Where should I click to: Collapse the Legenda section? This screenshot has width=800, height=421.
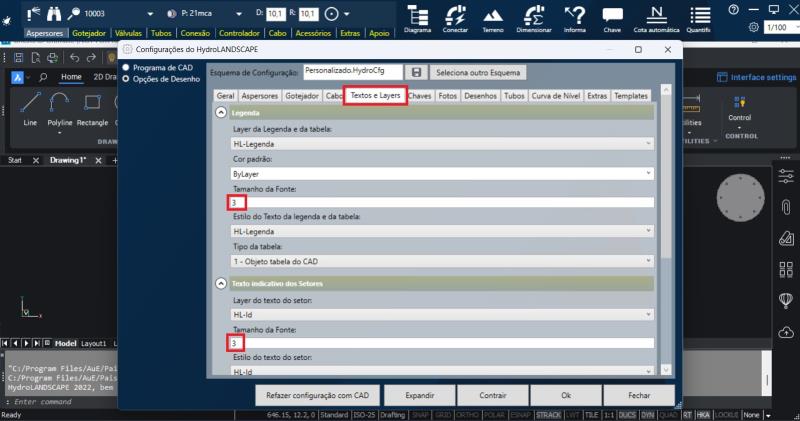tap(221, 114)
